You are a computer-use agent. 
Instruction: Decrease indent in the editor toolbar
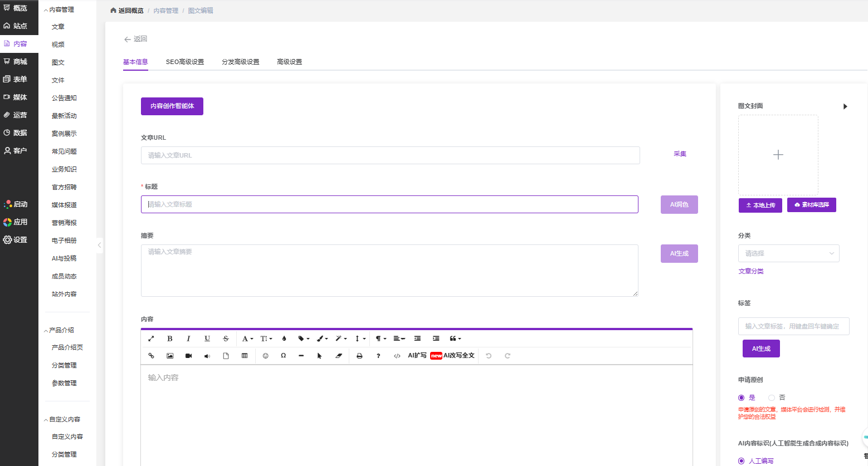tap(417, 339)
